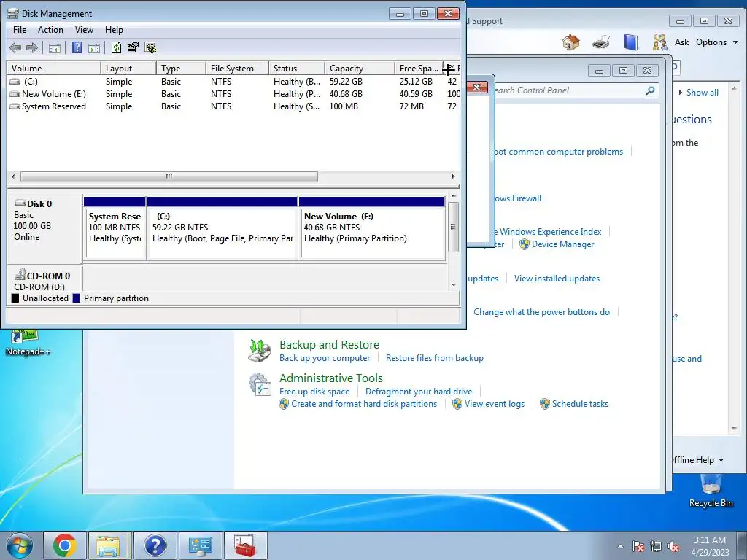The height and width of the screenshot is (560, 747).
Task: Click in the Search Control Panel field
Action: (x=569, y=90)
